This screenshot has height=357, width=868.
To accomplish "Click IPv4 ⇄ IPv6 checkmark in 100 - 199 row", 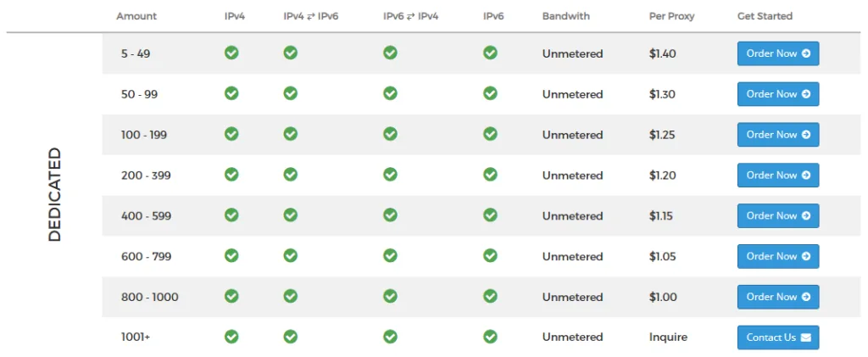I will tap(290, 134).
